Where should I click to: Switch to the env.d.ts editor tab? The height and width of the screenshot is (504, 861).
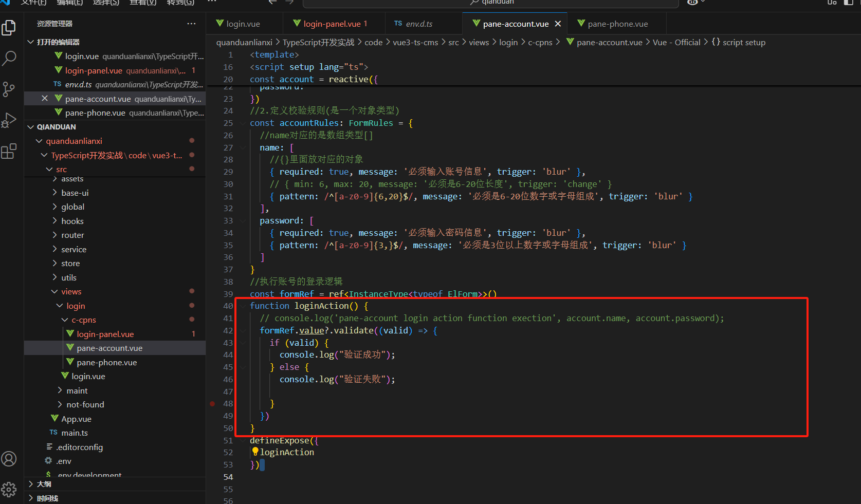tap(424, 24)
